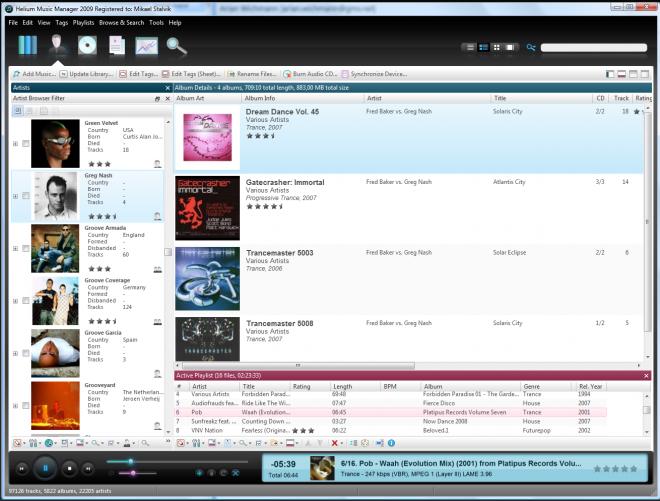Click Update Library toolbar button

point(87,74)
